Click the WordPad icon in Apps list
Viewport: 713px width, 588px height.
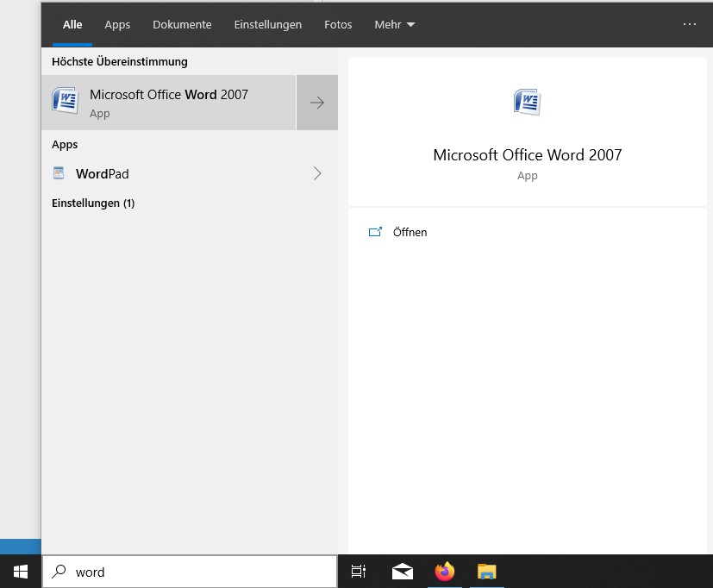coord(59,173)
